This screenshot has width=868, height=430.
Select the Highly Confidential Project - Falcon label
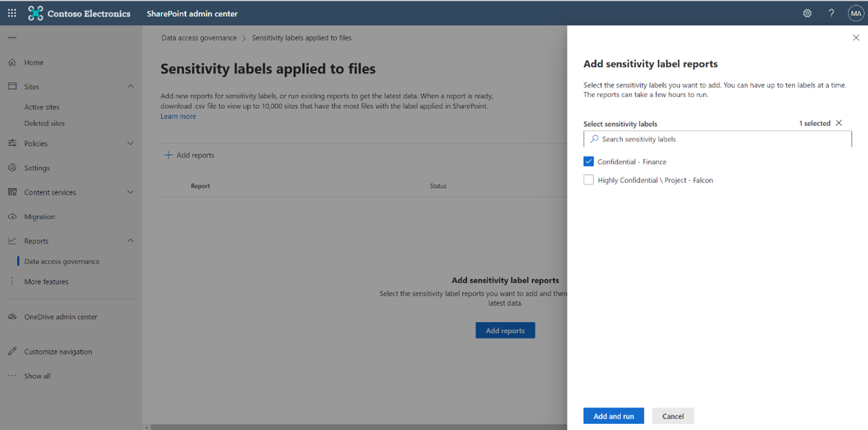(x=589, y=180)
